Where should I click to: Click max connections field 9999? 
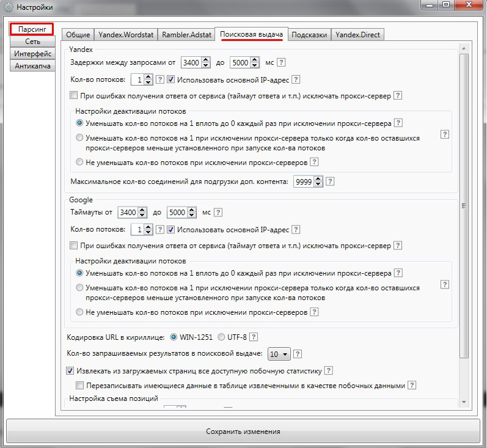[x=304, y=182]
